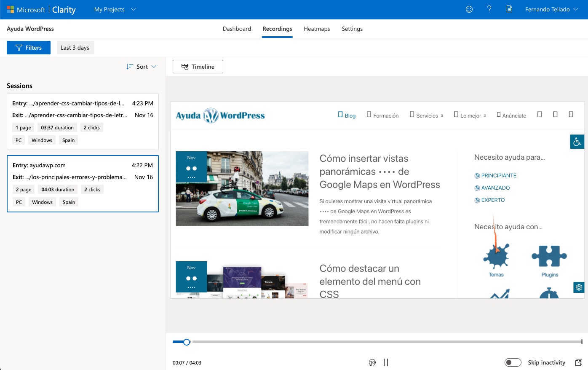Viewport: 588px width, 370px height.
Task: Click the settings gear icon on page
Action: [x=579, y=287]
